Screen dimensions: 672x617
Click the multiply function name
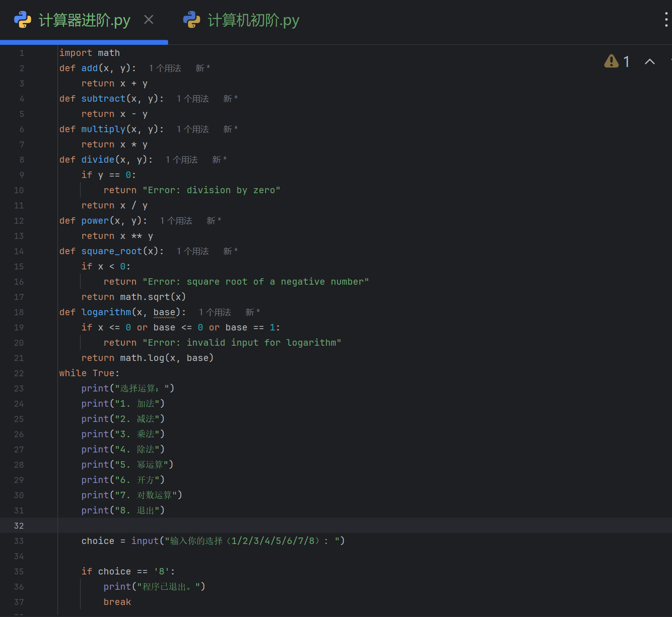(103, 129)
